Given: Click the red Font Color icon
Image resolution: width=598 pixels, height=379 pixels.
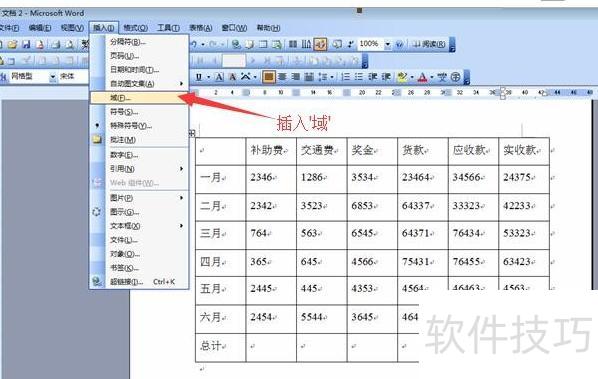Looking at the screenshot, I should coord(422,77).
